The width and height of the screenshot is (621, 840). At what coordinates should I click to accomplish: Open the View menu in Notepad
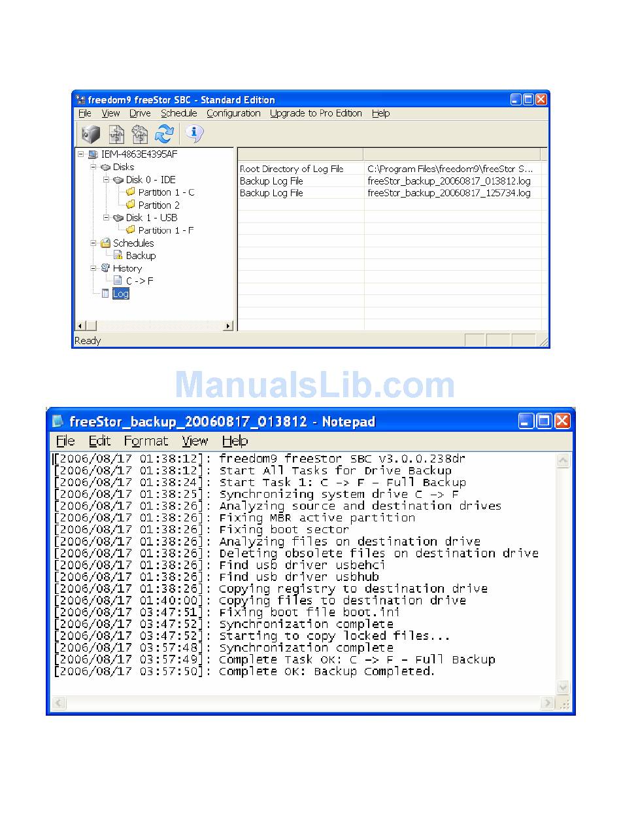[195, 441]
